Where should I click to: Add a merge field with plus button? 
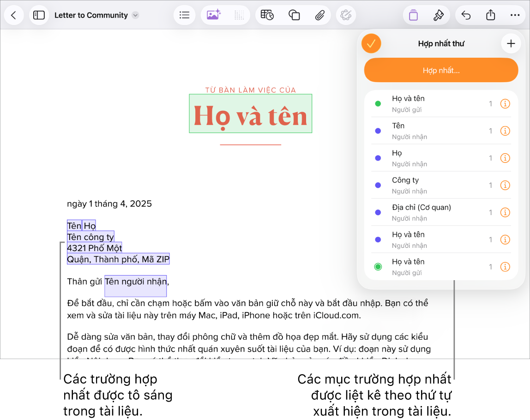pos(511,43)
